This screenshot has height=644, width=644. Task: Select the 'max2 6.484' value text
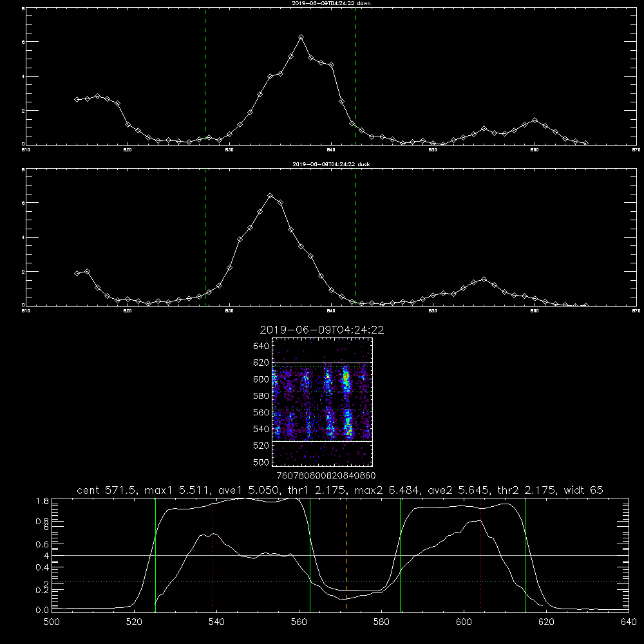click(387, 490)
